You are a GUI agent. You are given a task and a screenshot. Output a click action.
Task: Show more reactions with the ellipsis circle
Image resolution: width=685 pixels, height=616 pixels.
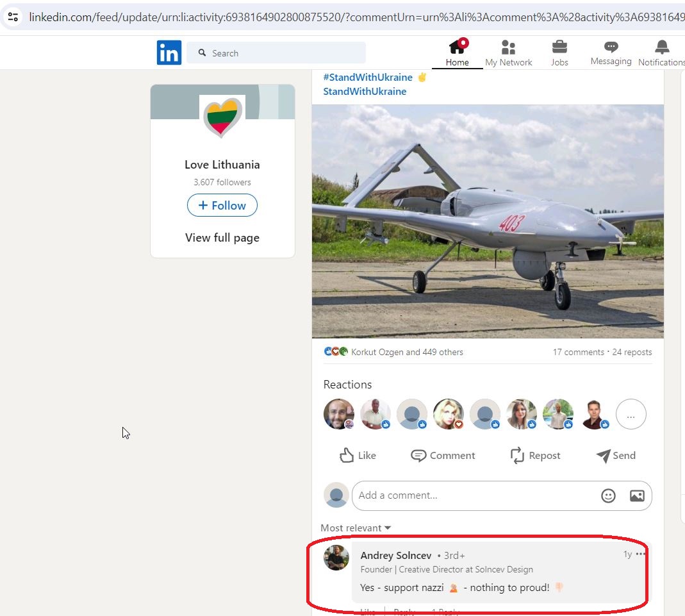(631, 414)
